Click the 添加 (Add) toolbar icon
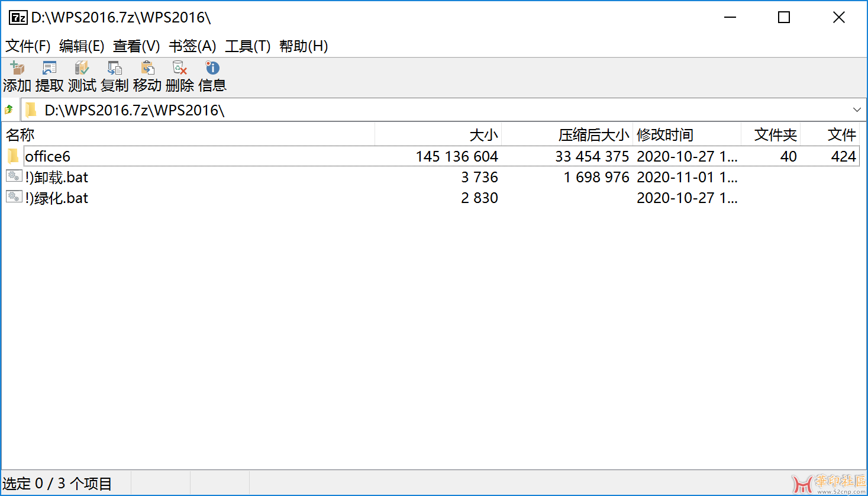This screenshot has width=868, height=496. pyautogui.click(x=17, y=67)
